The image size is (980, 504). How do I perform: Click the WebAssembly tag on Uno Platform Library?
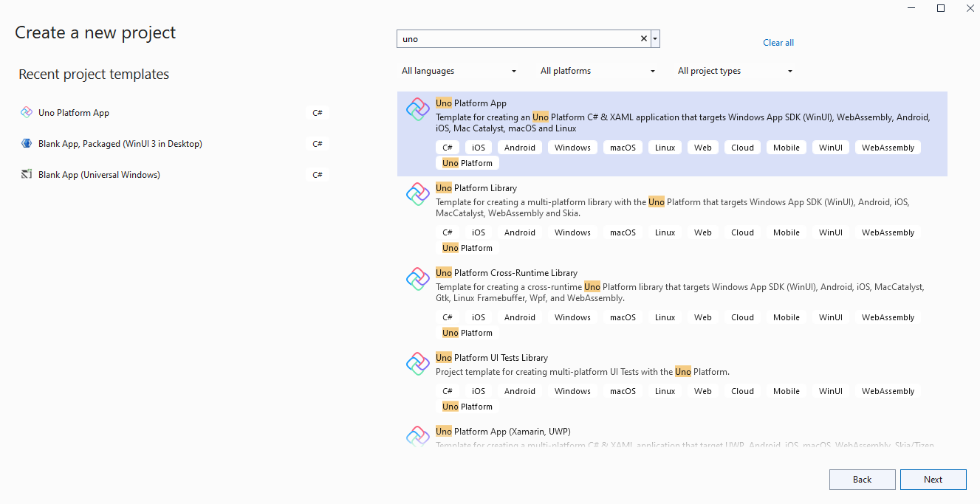pos(888,232)
